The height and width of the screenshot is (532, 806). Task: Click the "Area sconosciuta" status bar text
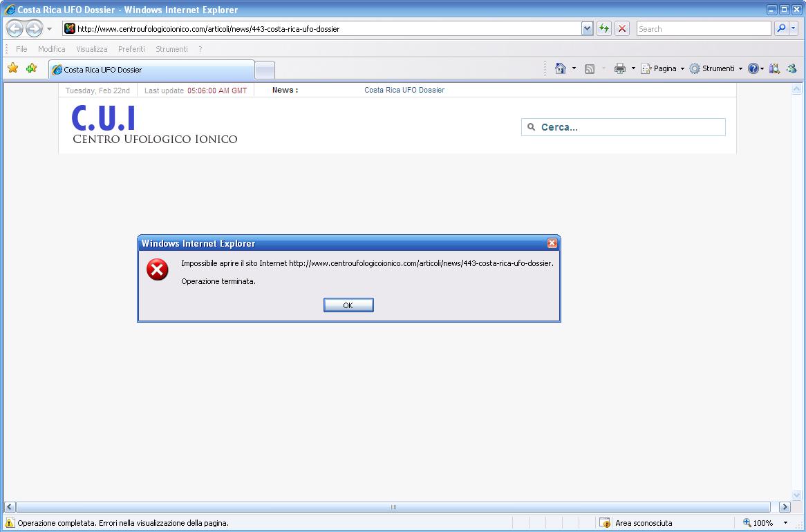(644, 523)
